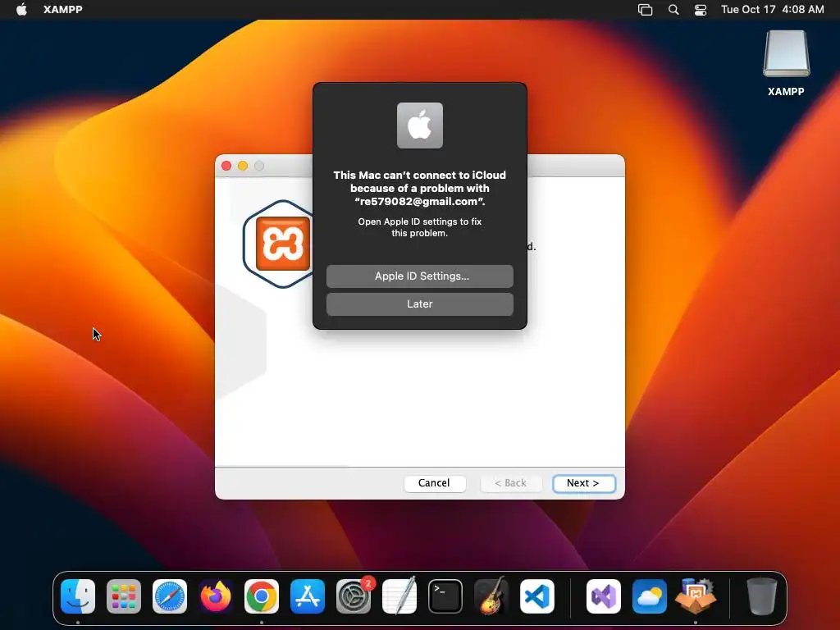Cancel the XAMPP installer
This screenshot has height=630, width=840.
[435, 483]
